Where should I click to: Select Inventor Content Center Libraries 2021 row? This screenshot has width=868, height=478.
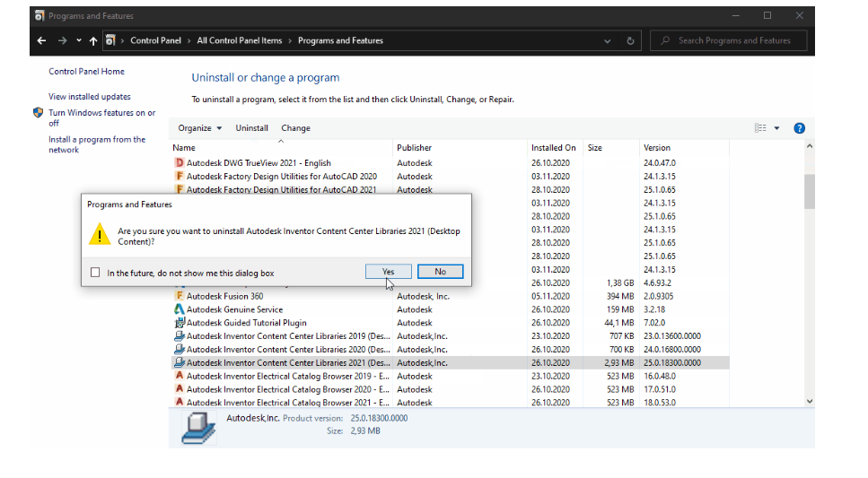pyautogui.click(x=451, y=362)
